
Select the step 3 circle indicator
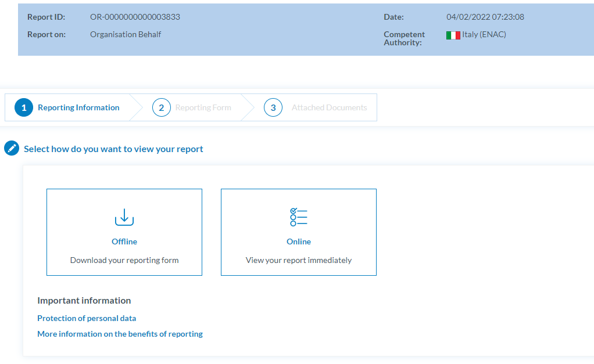[x=273, y=108]
